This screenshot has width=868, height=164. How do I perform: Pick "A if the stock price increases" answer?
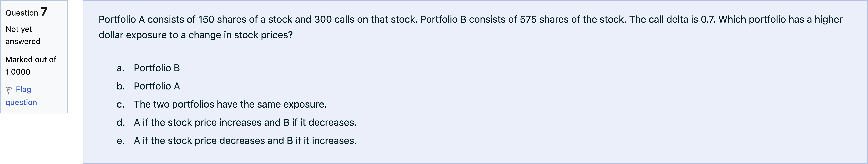[245, 123]
